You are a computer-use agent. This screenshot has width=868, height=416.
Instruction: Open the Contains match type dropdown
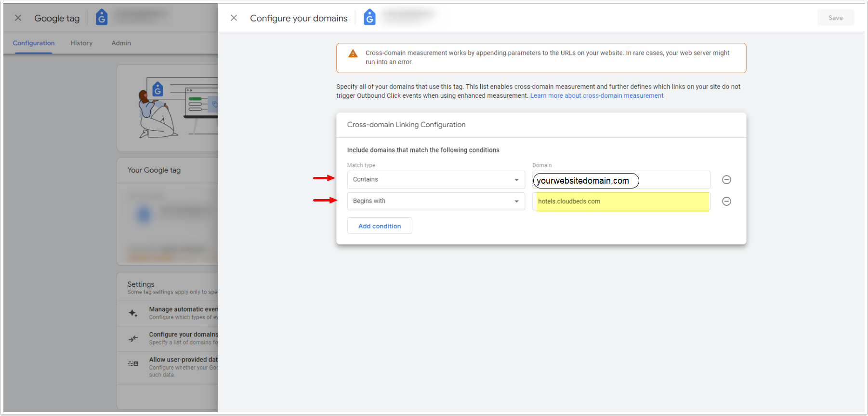[435, 180]
